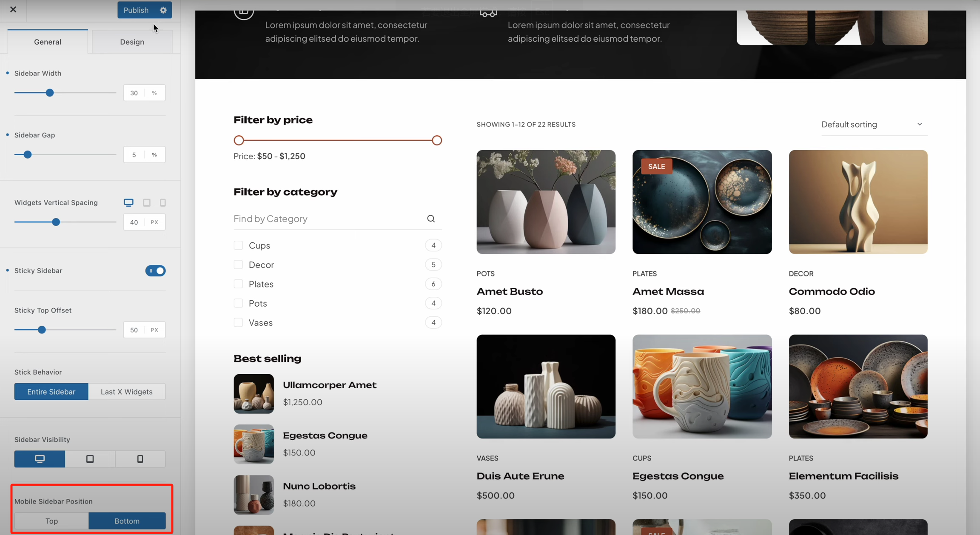The height and width of the screenshot is (535, 980).
Task: Open the Default sorting dropdown
Action: tap(874, 125)
